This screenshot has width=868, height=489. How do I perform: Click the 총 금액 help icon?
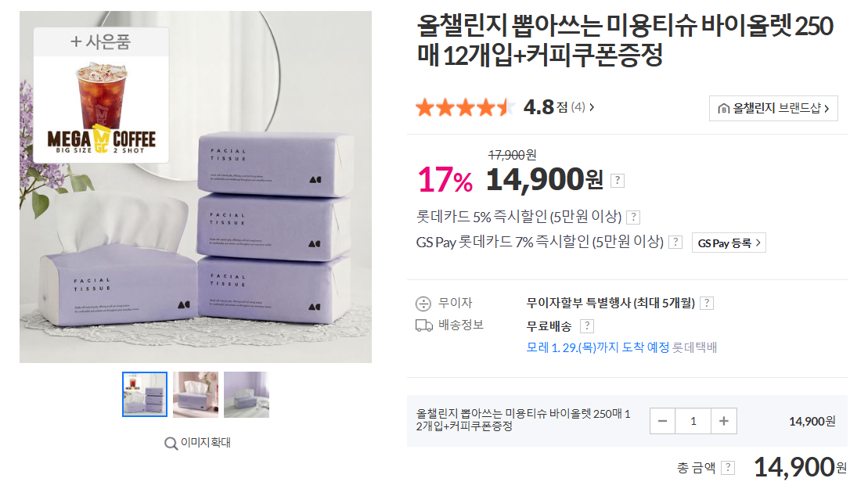[x=728, y=468]
